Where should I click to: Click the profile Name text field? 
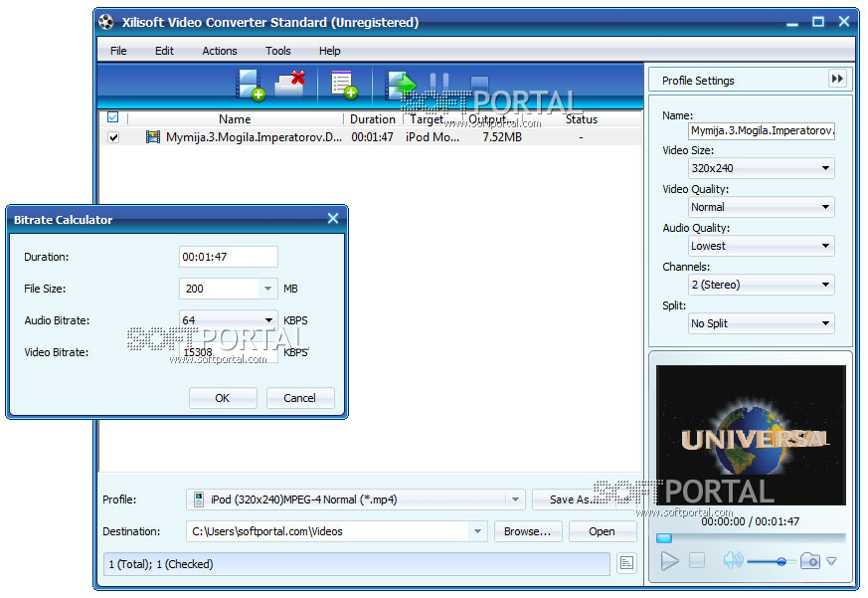coord(762,130)
